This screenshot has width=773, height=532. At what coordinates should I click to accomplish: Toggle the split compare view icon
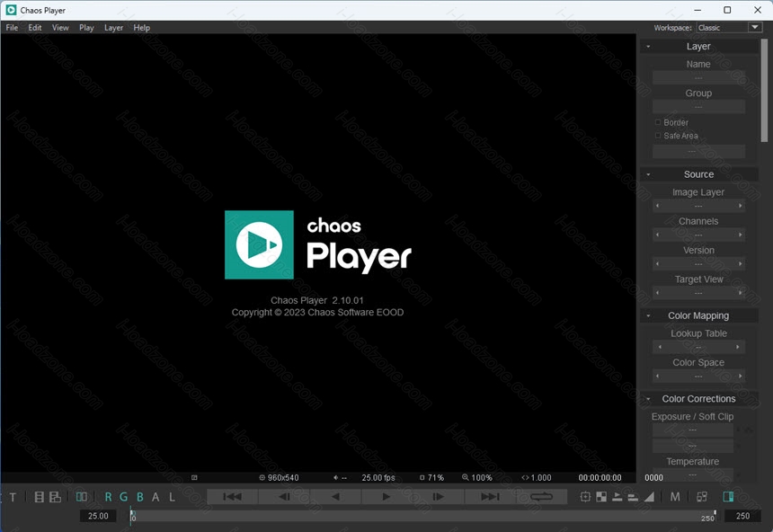point(82,497)
